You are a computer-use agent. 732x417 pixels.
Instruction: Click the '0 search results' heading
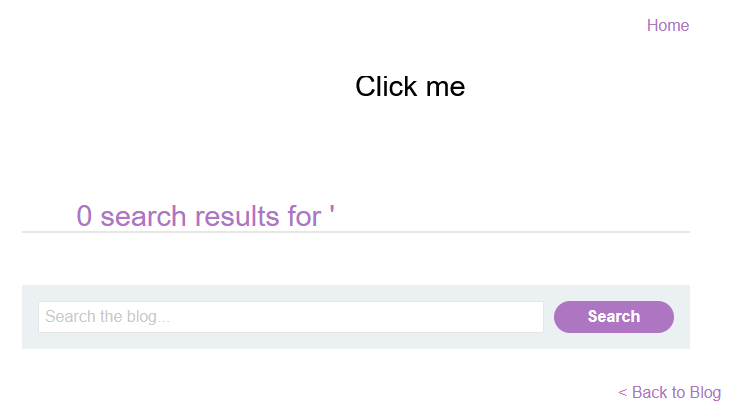pyautogui.click(x=205, y=216)
